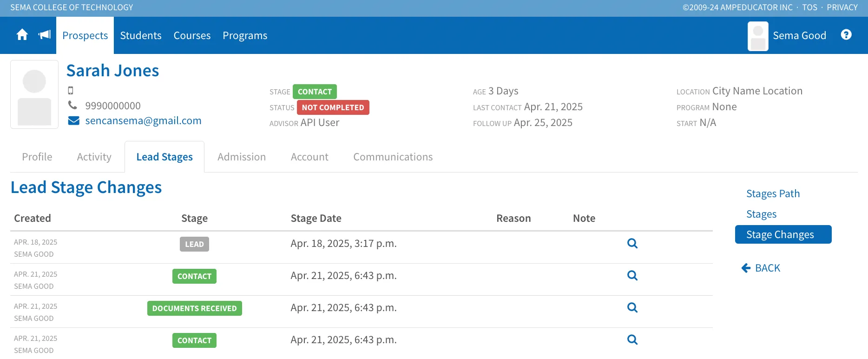Open the help question mark icon
Viewport: 868px width, 359px height.
pyautogui.click(x=846, y=35)
